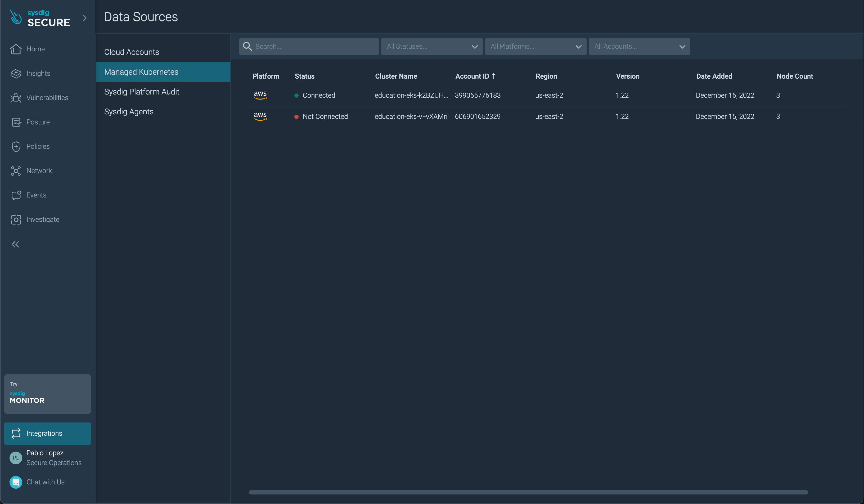Click the red Not Connected status dot
The image size is (864, 504).
[x=296, y=116]
